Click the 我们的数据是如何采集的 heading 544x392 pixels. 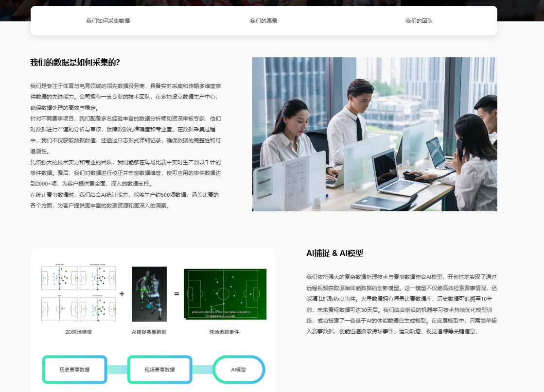pyautogui.click(x=75, y=63)
